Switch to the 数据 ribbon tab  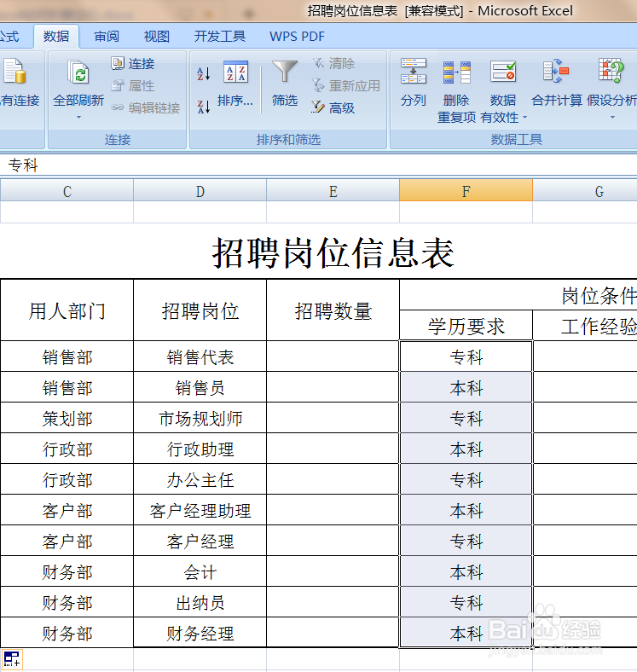click(56, 37)
